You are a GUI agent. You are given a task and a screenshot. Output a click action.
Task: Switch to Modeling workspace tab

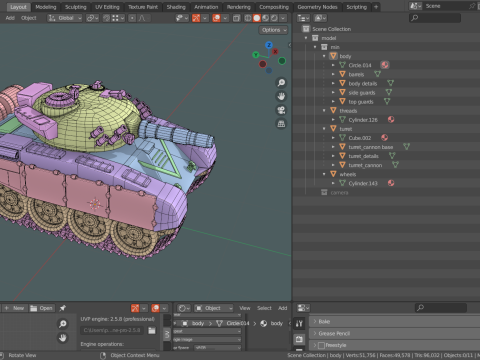tap(46, 7)
